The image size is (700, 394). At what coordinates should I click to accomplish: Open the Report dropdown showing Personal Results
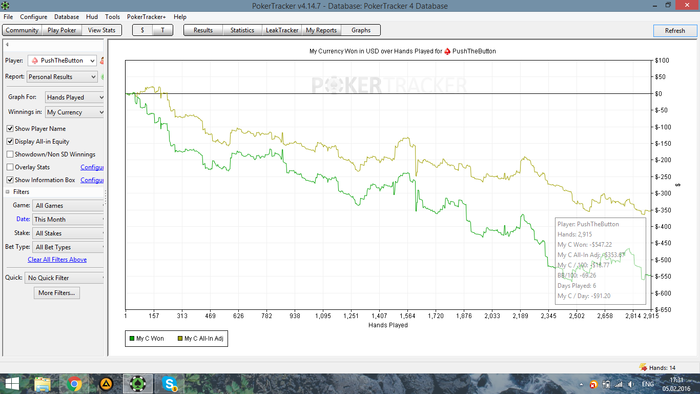click(62, 77)
